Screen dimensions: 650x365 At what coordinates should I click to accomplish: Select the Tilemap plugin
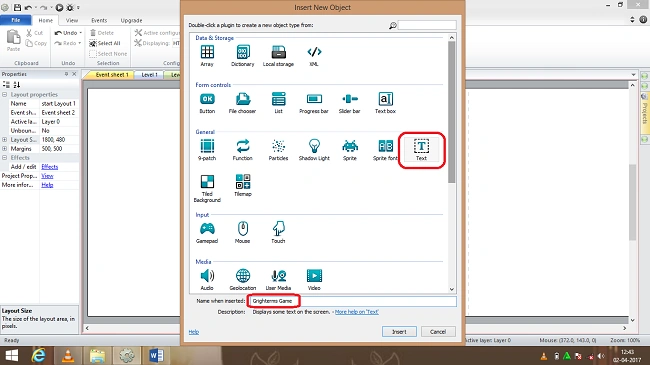243,185
